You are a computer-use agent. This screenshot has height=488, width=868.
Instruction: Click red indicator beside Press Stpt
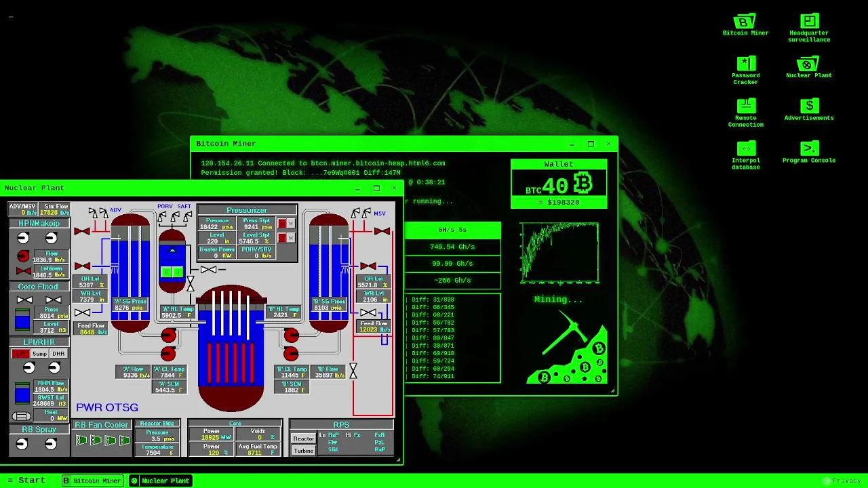pyautogui.click(x=282, y=223)
